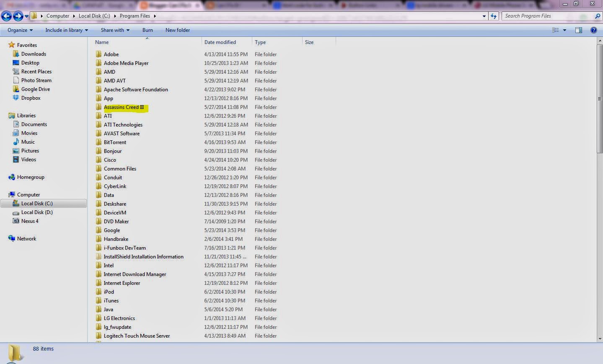Click the Forward navigation arrow

click(18, 16)
